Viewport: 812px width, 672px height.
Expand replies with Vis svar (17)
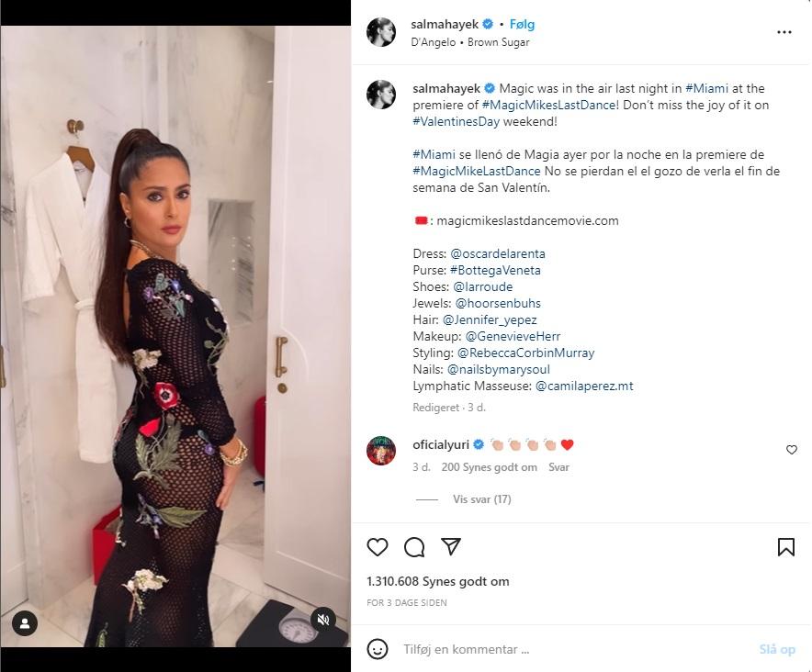[x=481, y=499]
